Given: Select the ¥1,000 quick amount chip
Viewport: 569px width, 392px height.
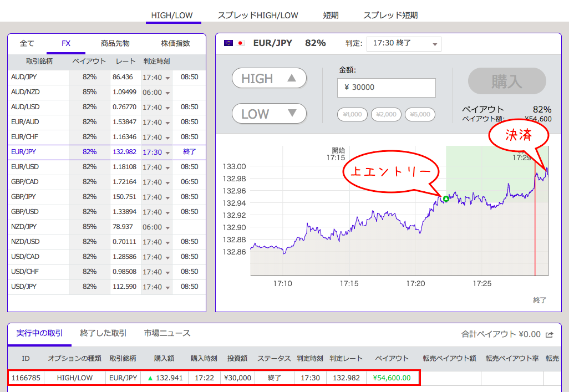Looking at the screenshot, I should [x=352, y=115].
